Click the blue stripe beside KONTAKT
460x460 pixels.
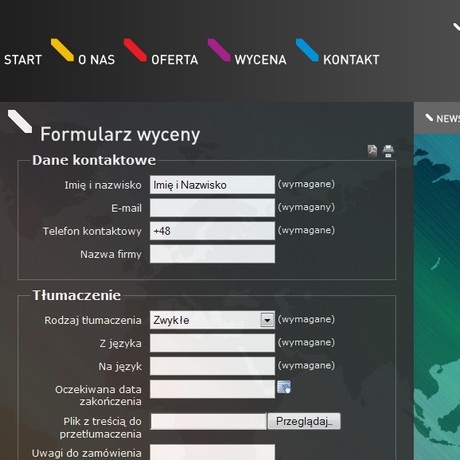click(x=307, y=50)
